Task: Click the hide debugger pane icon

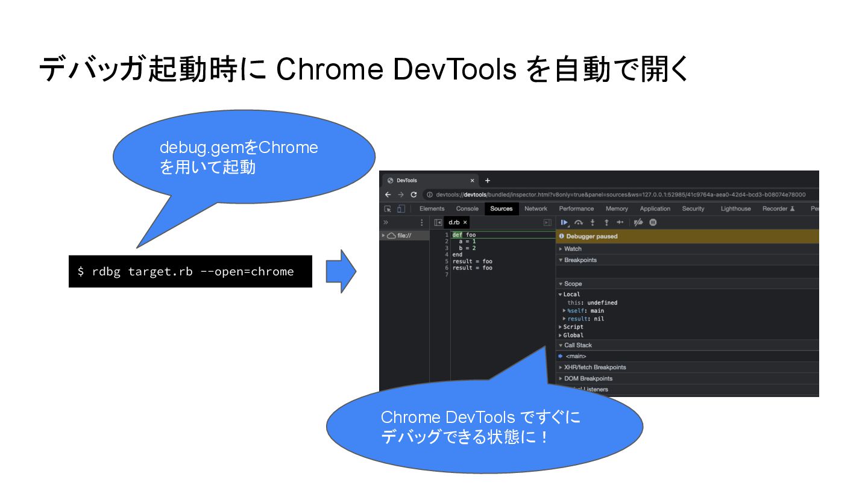Action: pos(547,222)
